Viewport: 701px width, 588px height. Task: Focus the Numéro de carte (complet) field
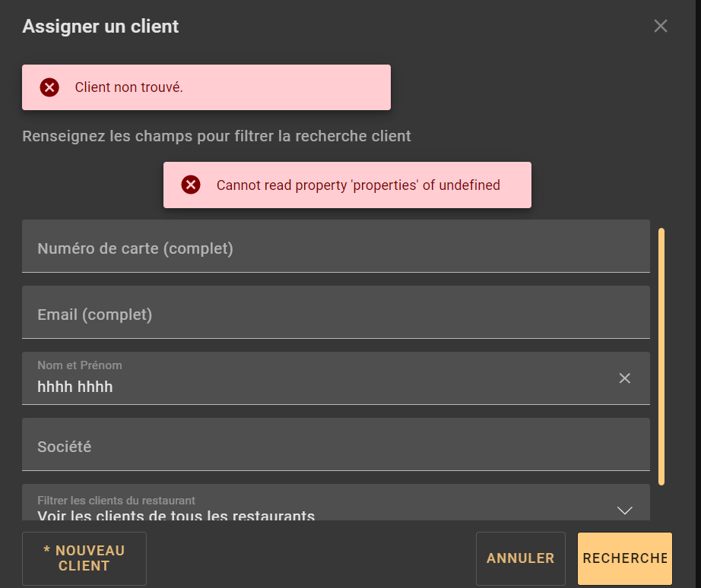point(335,248)
